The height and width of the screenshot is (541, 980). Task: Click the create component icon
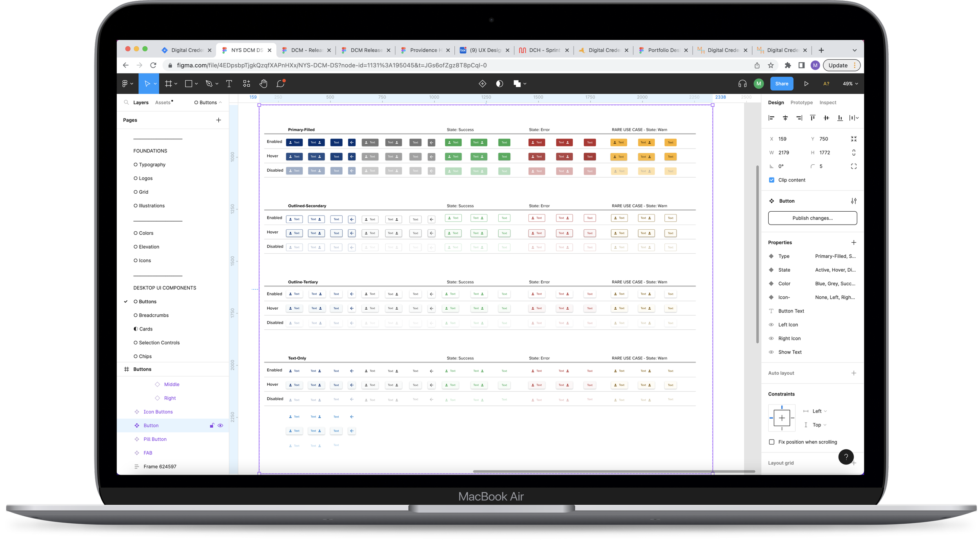click(x=482, y=84)
